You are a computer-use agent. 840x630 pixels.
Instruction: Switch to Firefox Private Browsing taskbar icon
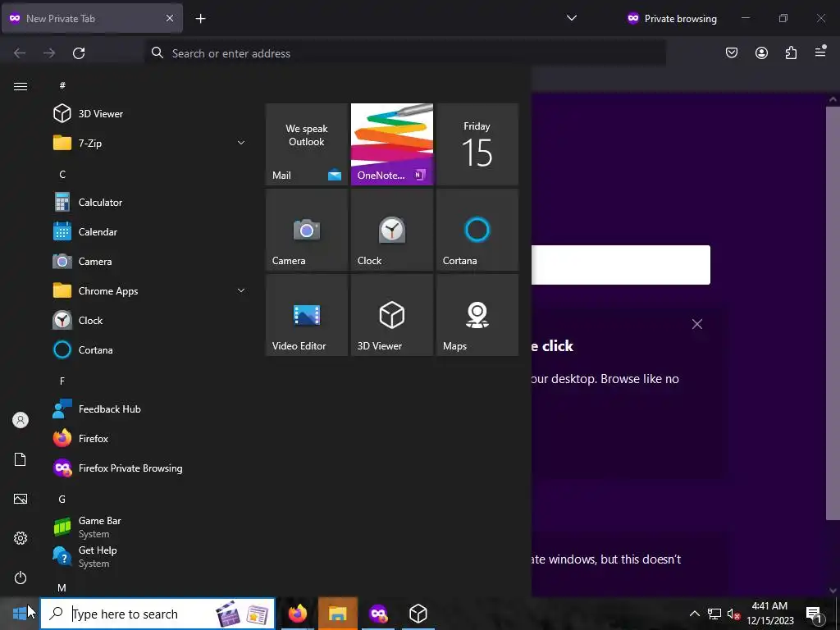pos(377,614)
